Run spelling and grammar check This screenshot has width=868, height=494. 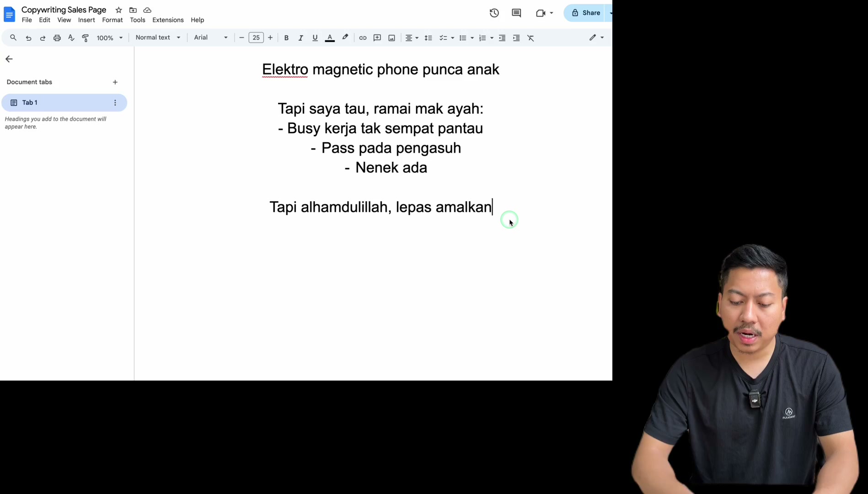point(71,38)
